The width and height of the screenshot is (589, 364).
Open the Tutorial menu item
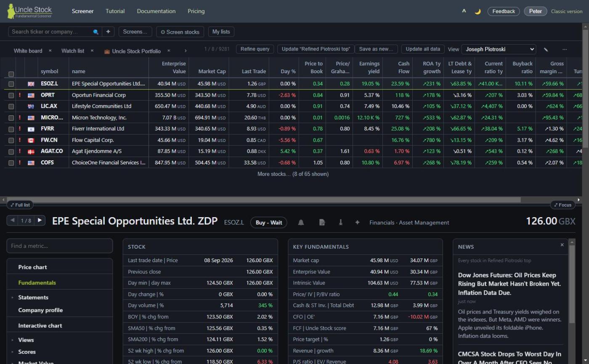pyautogui.click(x=115, y=11)
